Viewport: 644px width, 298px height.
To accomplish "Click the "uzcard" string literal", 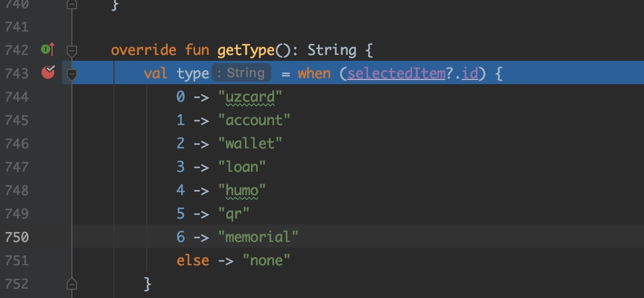I will (250, 97).
